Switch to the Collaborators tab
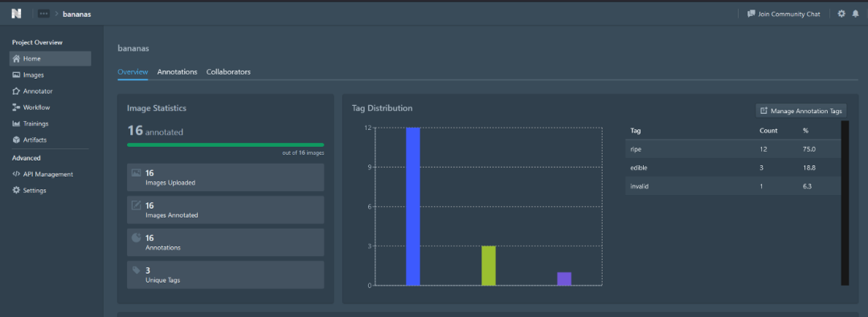The image size is (868, 317). [x=228, y=72]
